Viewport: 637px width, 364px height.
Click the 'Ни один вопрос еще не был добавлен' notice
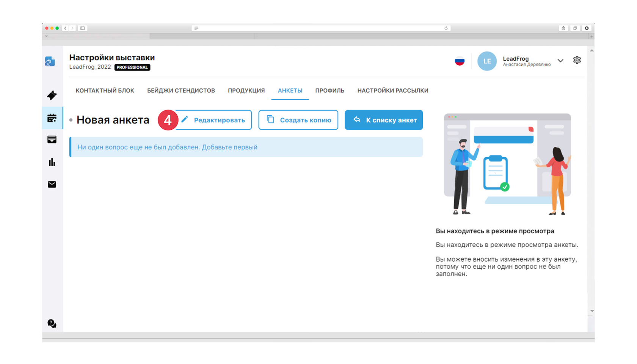[246, 147]
